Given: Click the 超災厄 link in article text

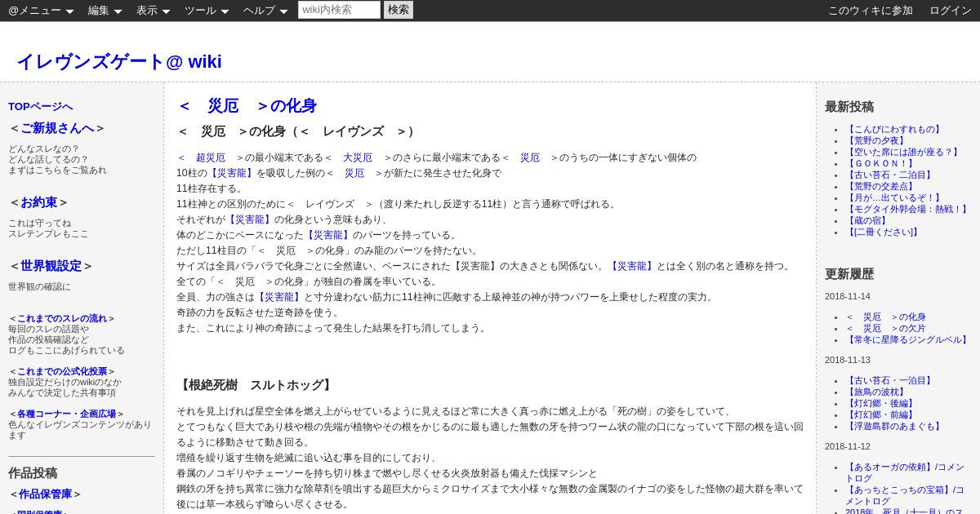Looking at the screenshot, I should (x=210, y=157).
